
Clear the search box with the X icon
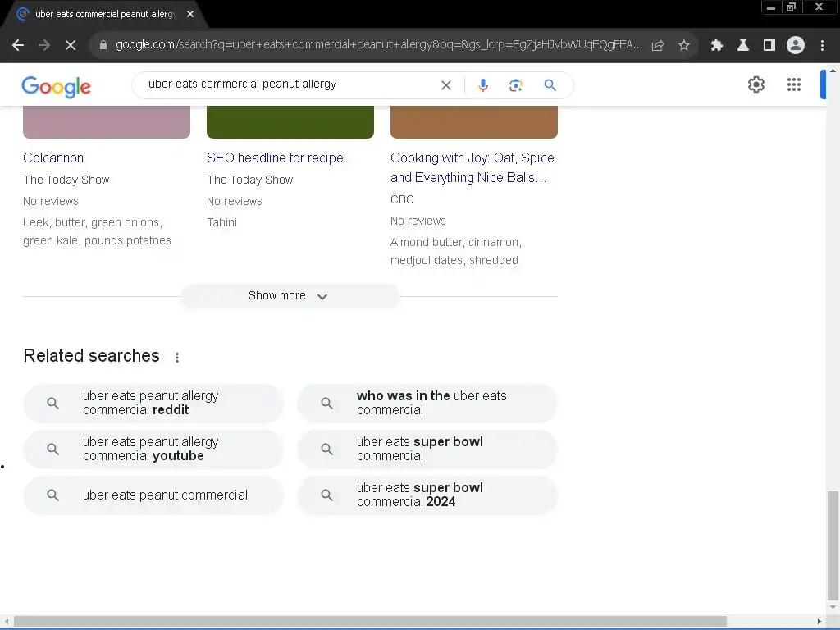(445, 85)
